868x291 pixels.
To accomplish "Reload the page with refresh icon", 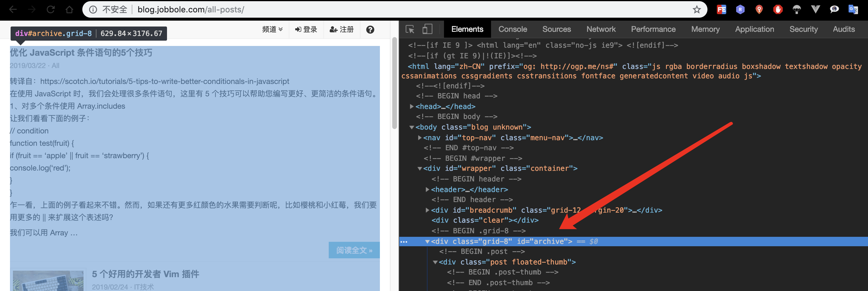I will coord(51,9).
